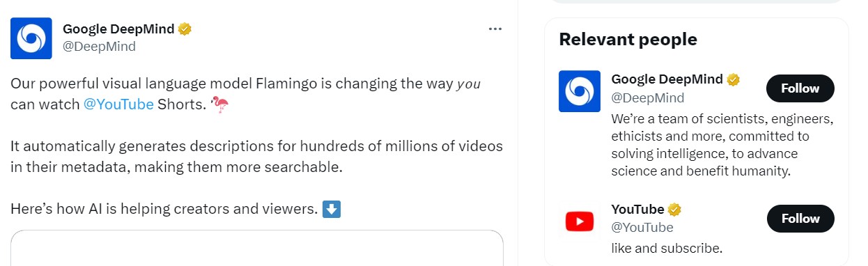Click verified badge next to sidebar Google DeepMind

point(734,79)
